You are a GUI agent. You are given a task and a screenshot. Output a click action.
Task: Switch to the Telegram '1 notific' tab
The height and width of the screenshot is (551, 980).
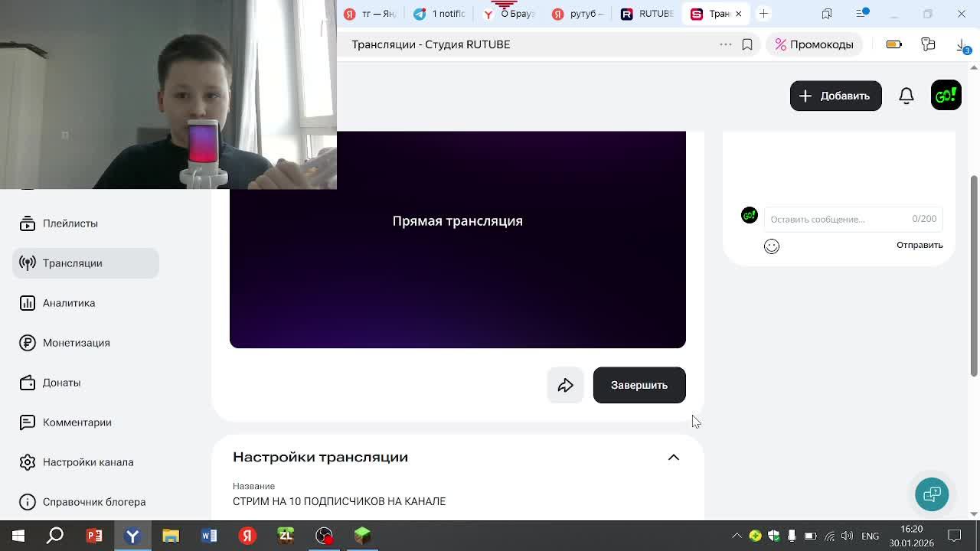[439, 14]
